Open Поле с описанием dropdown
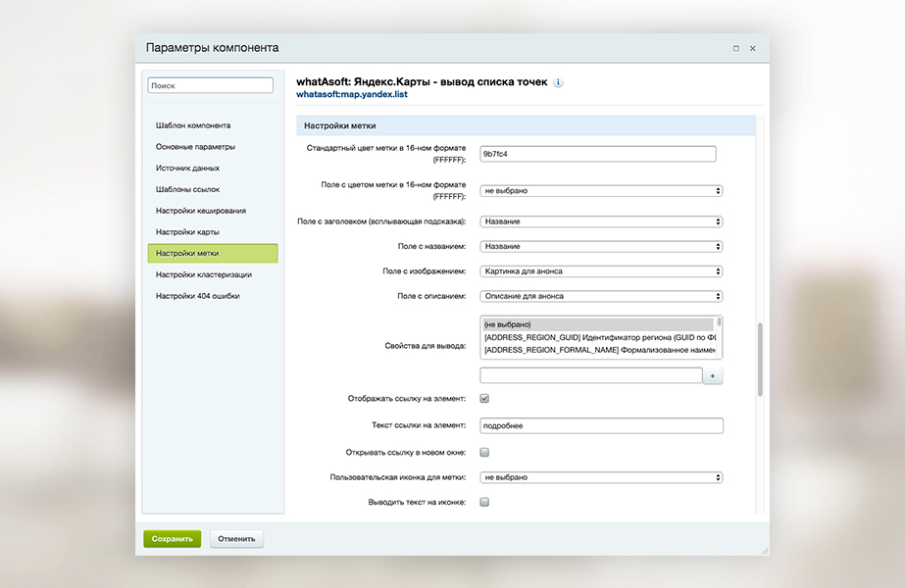 [601, 296]
